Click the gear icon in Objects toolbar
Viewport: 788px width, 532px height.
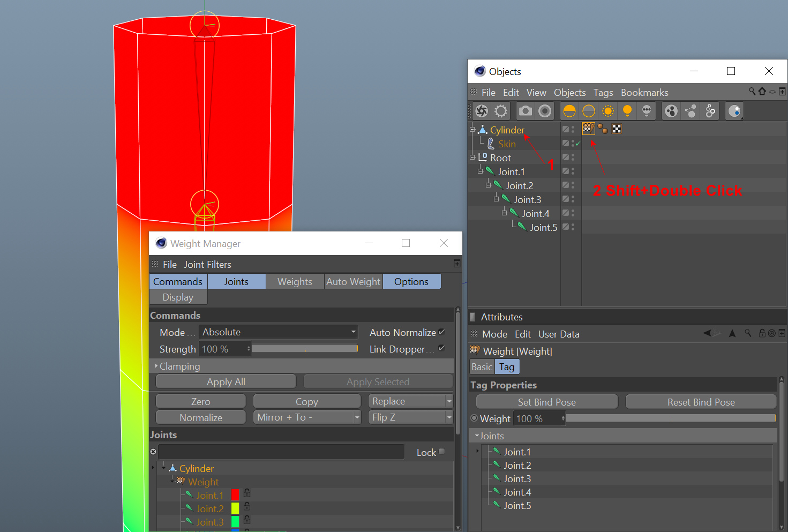(501, 111)
